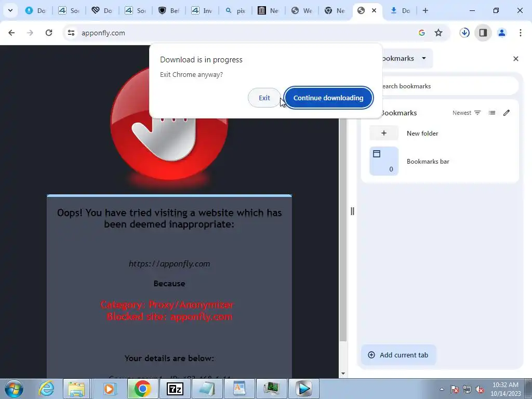Click the Exit button in download dialog
The width and height of the screenshot is (532, 399).
264,98
